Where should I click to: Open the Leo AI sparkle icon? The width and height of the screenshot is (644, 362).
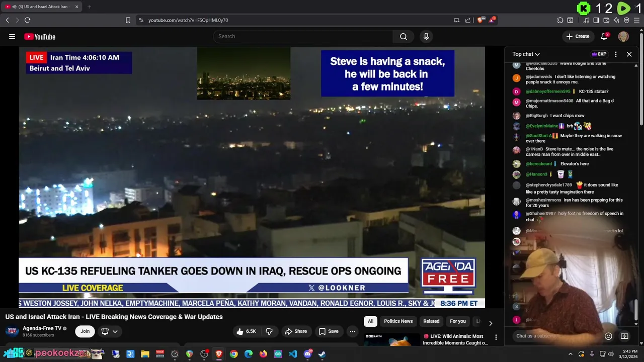point(616,20)
